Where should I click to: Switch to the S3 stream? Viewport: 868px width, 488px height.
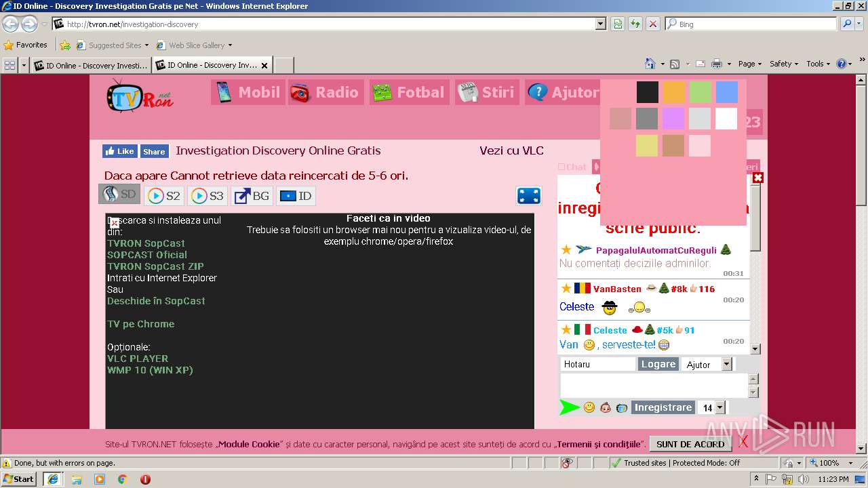[207, 196]
